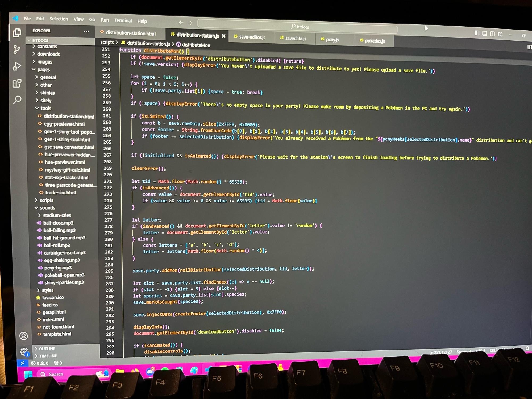Click the VS Code logo in title bar

pos(15,18)
